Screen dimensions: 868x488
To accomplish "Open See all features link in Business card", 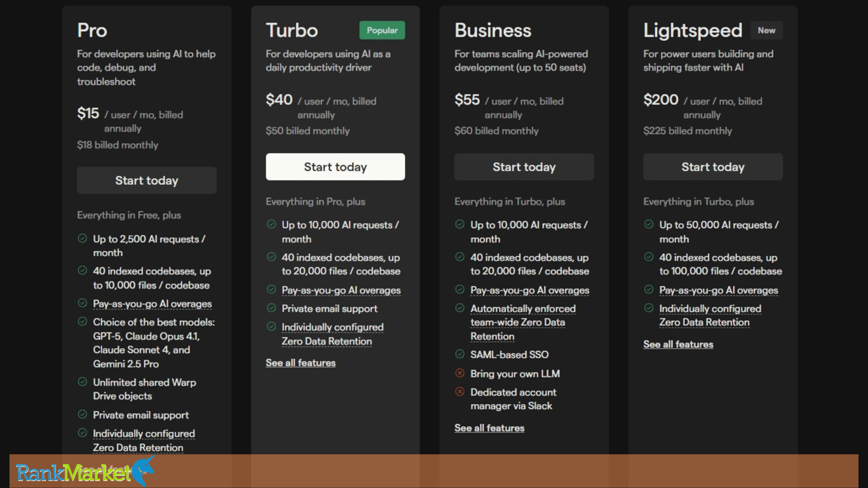I will (x=489, y=428).
